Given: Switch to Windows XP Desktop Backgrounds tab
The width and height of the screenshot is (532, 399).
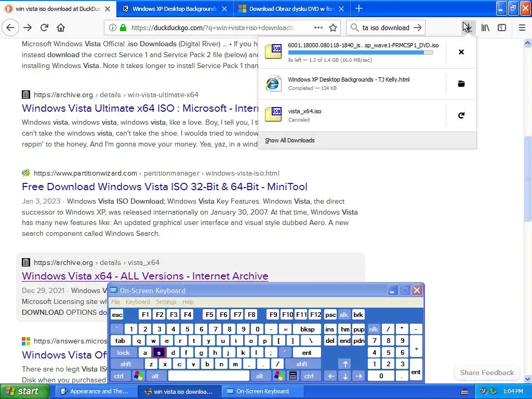Looking at the screenshot, I should (x=175, y=9).
